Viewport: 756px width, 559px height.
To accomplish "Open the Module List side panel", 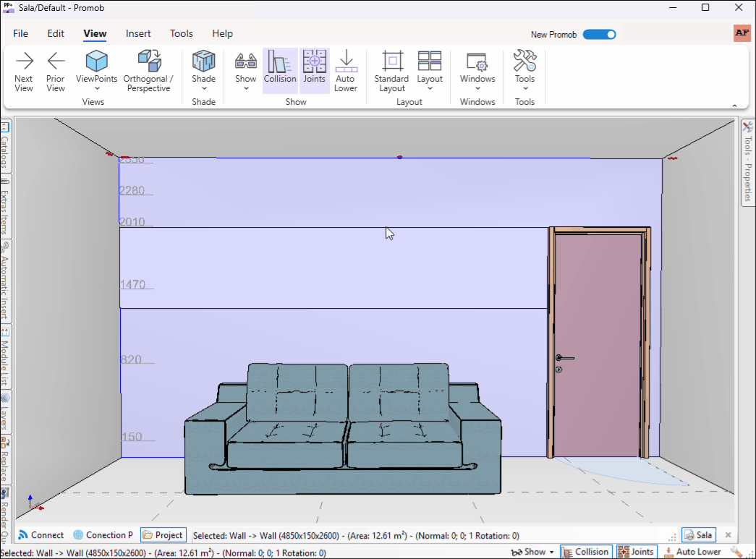I will pos(5,357).
